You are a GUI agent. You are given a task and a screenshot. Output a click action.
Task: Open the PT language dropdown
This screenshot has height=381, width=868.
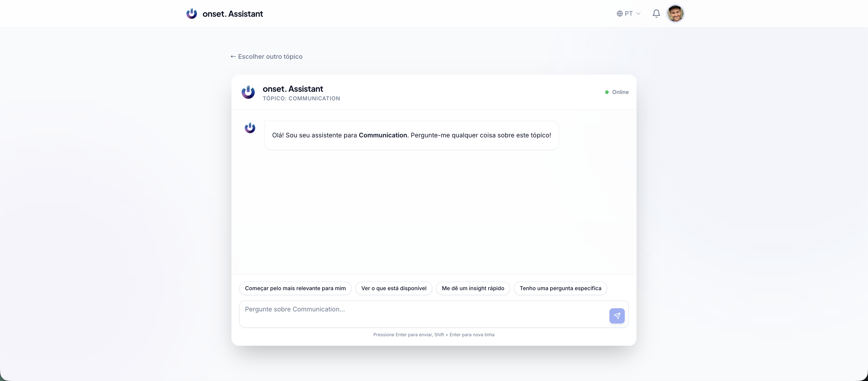[629, 14]
